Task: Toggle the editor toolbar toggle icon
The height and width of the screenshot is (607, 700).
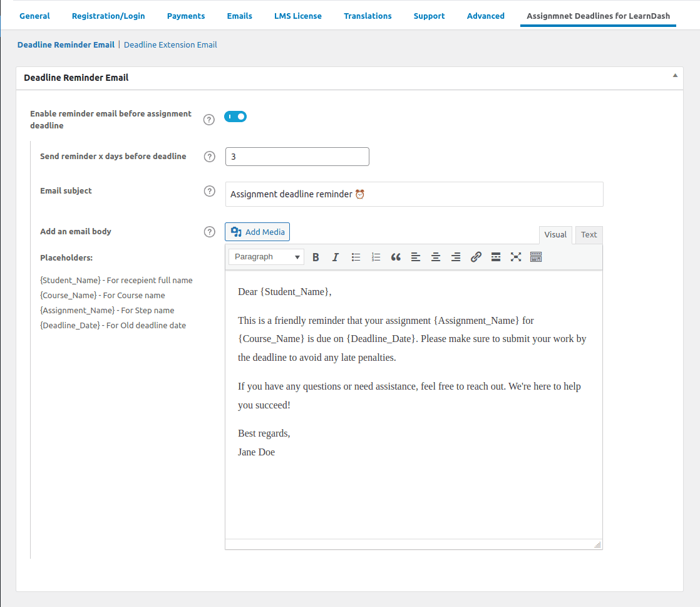Action: click(536, 257)
